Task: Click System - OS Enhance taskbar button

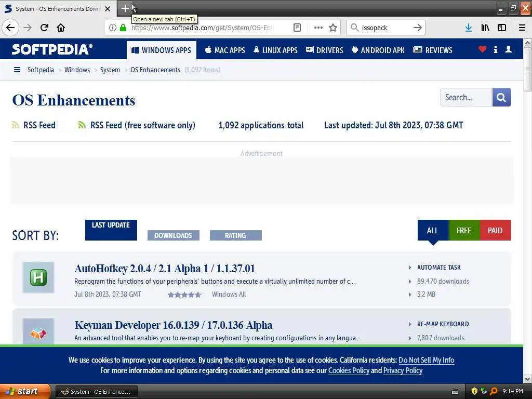Action: [x=96, y=392]
